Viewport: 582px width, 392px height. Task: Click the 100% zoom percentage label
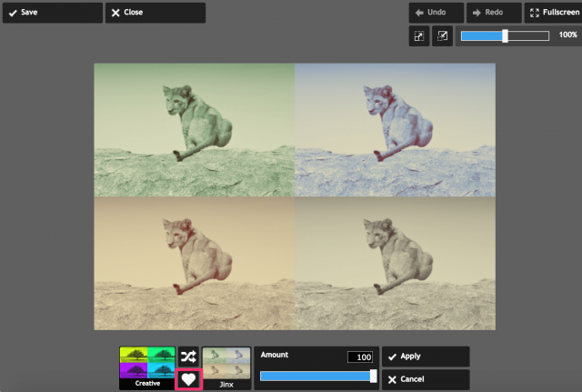tap(567, 35)
